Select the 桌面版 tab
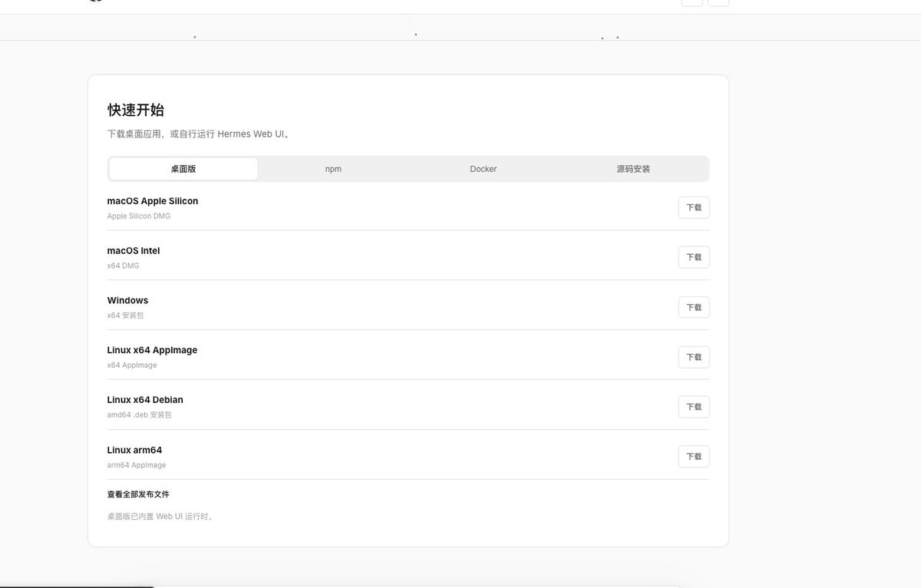The width and height of the screenshot is (921, 588). point(183,169)
